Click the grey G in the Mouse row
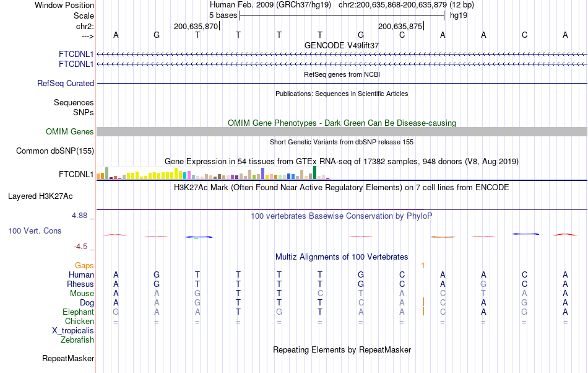Image resolution: width=588 pixels, height=373 pixels. [x=197, y=294]
